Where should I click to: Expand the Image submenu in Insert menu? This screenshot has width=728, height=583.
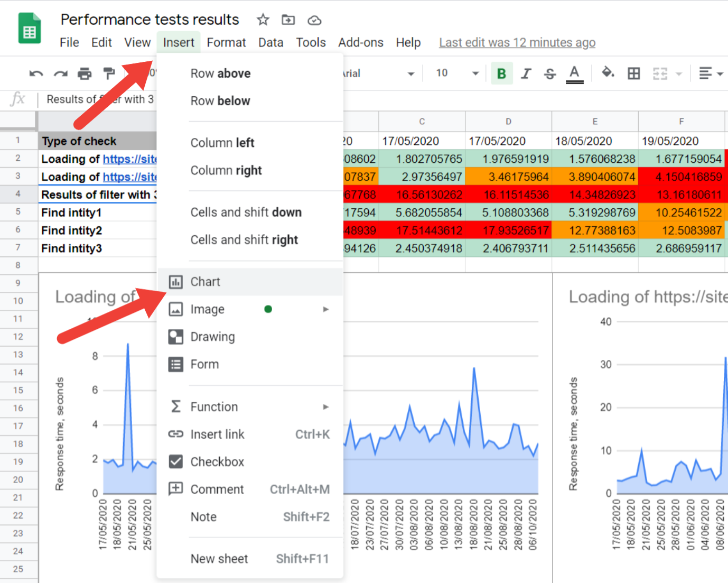pos(325,309)
